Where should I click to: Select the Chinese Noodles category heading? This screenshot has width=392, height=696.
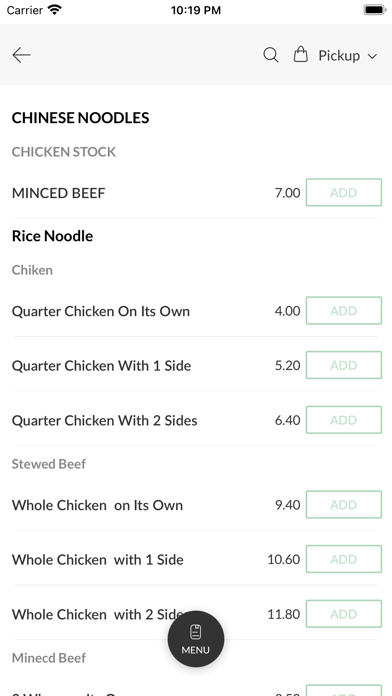(x=80, y=118)
